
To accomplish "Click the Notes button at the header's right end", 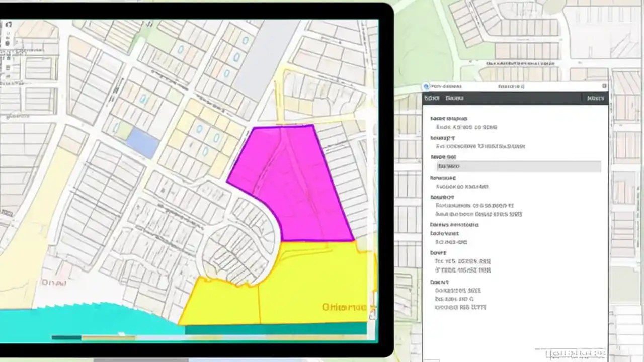I will 595,98.
